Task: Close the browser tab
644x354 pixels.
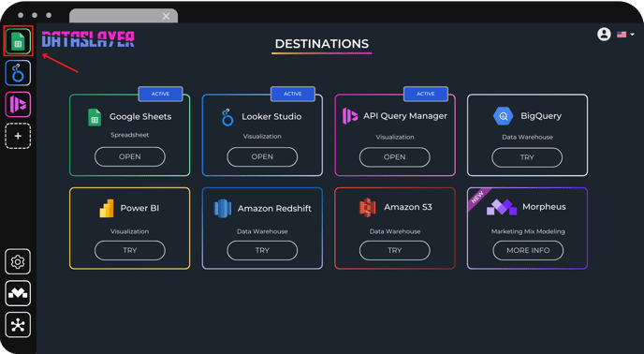Action: click(x=166, y=16)
